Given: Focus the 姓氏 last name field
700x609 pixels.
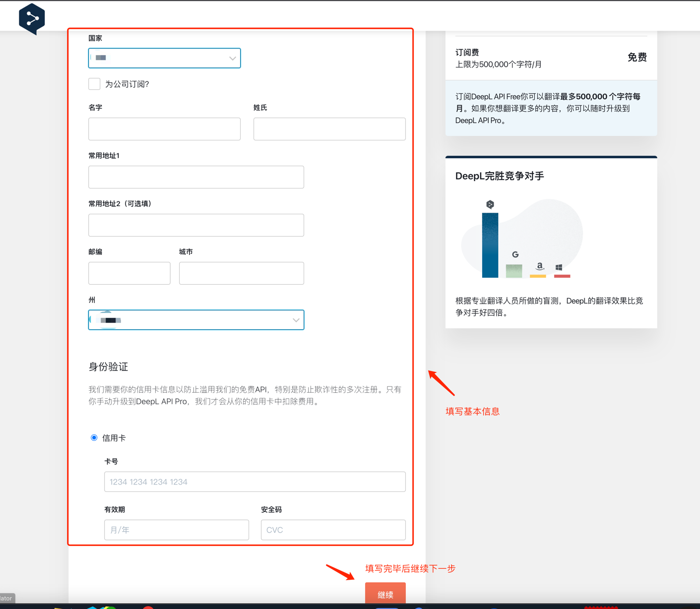Looking at the screenshot, I should [x=329, y=129].
